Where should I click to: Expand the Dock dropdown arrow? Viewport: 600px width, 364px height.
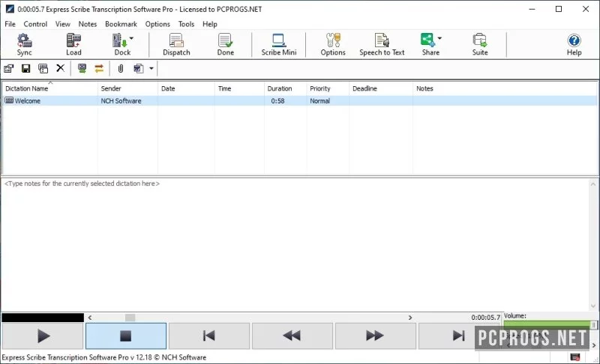[x=132, y=38]
